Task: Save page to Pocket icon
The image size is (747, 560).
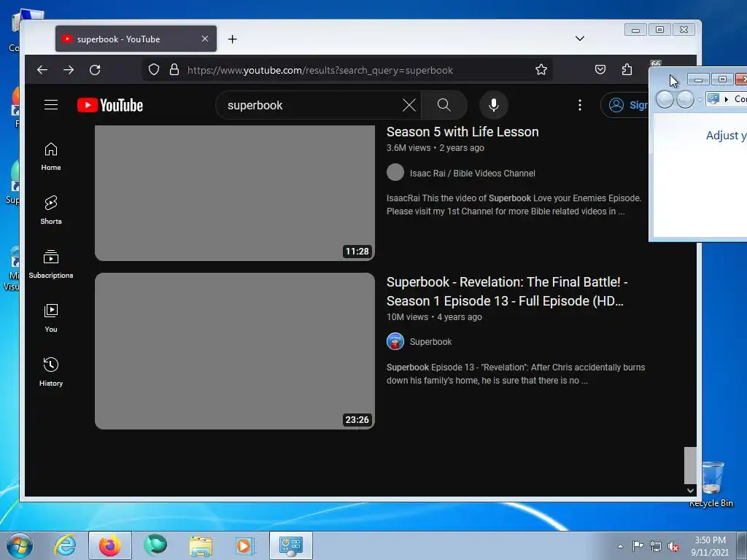Action: 600,70
